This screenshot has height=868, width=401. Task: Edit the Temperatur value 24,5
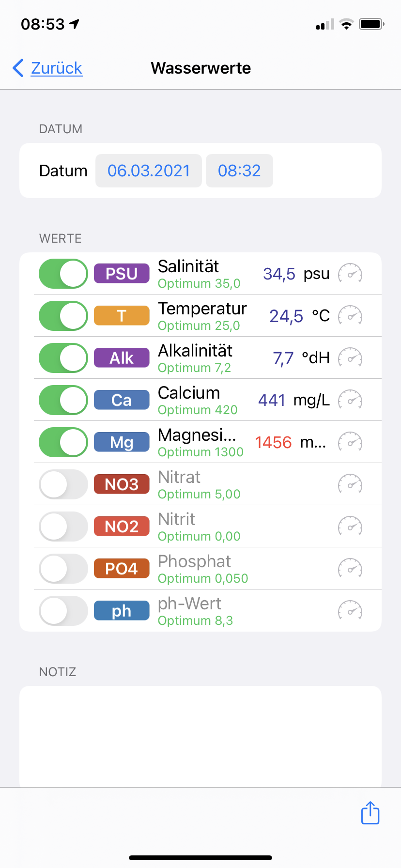pos(286,316)
